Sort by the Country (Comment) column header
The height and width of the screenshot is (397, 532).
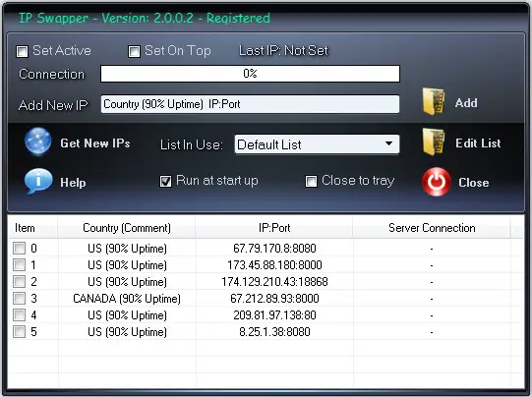coord(127,228)
